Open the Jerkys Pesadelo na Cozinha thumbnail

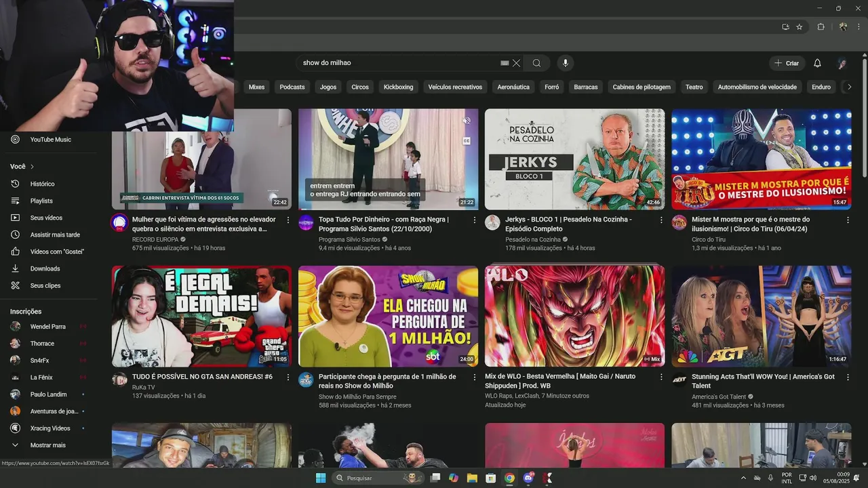574,159
